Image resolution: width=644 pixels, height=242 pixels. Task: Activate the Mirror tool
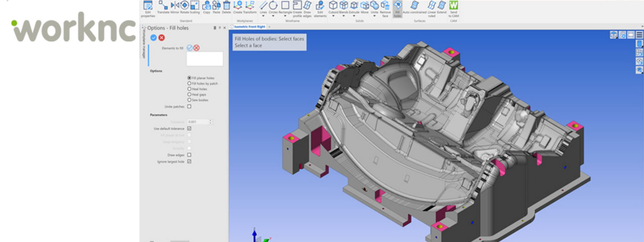tap(174, 7)
